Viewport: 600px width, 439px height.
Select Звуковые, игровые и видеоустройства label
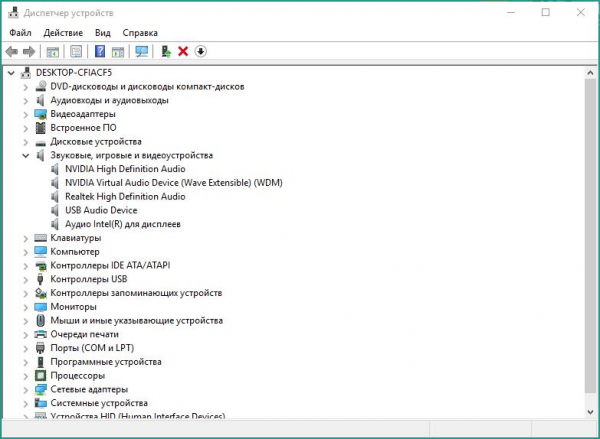coord(132,155)
